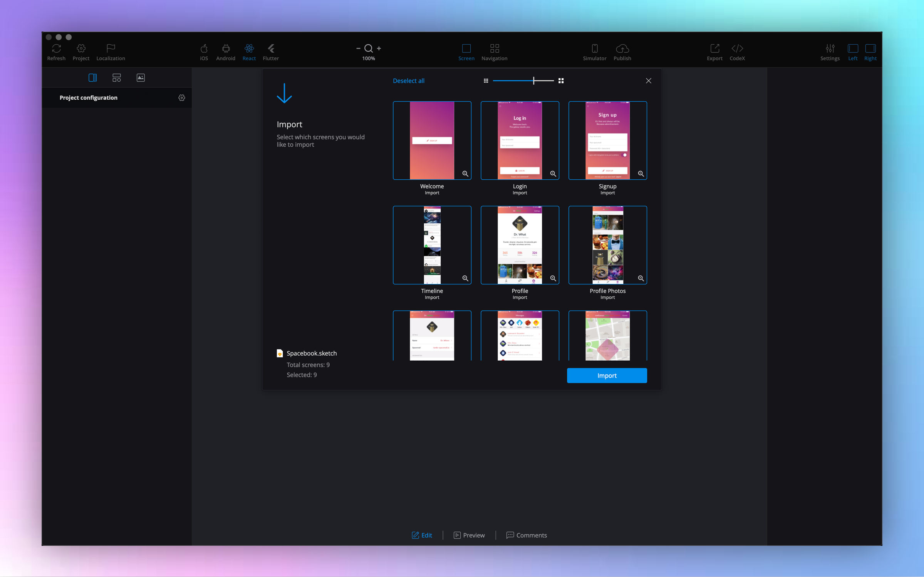Screen dimensions: 924x577
Task: Click the Export icon
Action: click(x=714, y=49)
